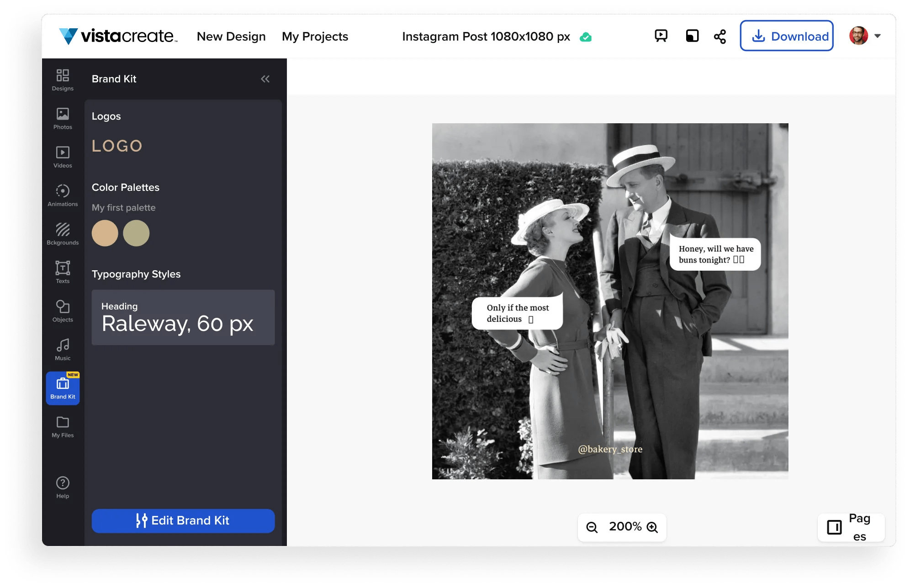910x588 pixels.
Task: Click the Edit Brand Kit button
Action: click(183, 521)
